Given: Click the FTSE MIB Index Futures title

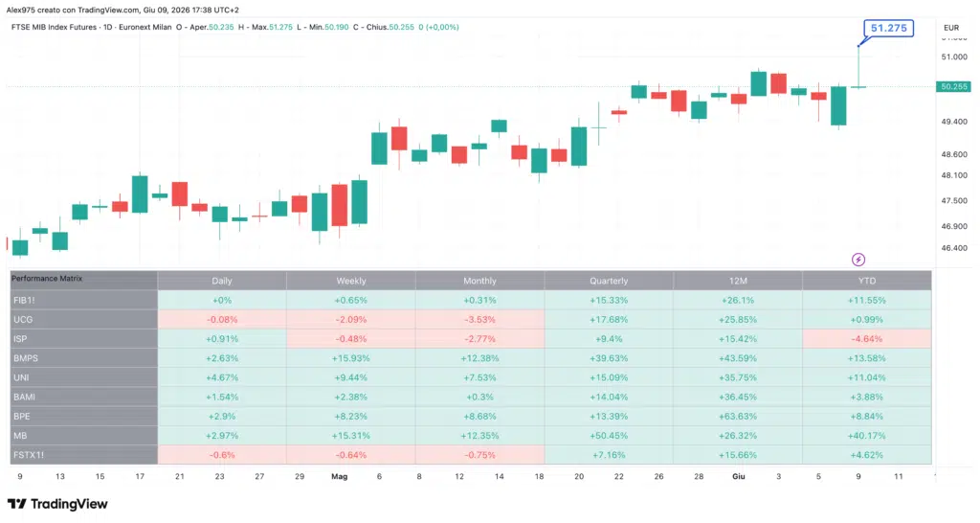Looking at the screenshot, I should [54, 28].
